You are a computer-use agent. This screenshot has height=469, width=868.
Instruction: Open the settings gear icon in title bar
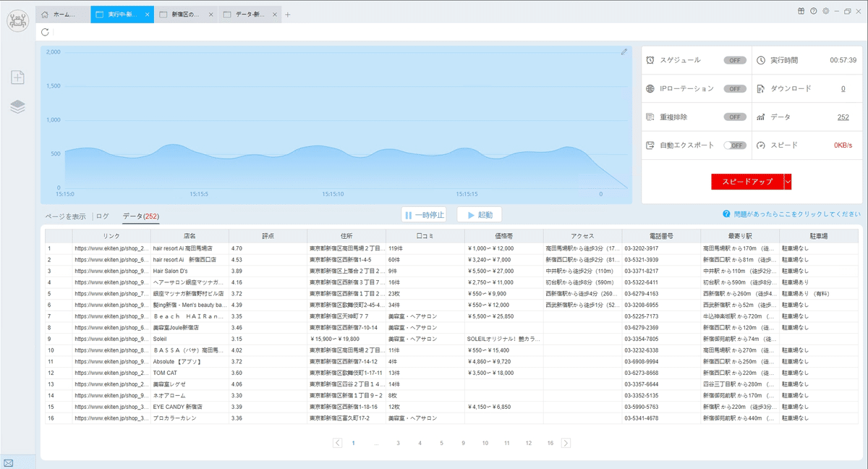click(825, 11)
